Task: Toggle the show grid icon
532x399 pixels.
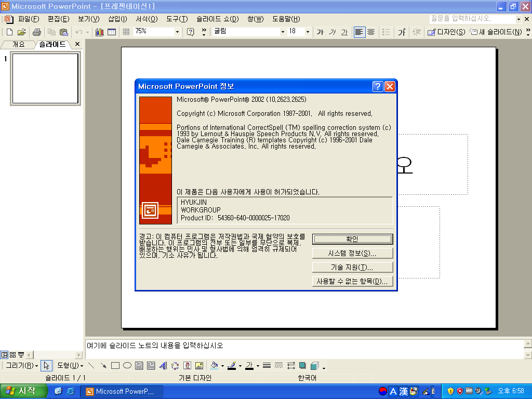Action: (126, 32)
